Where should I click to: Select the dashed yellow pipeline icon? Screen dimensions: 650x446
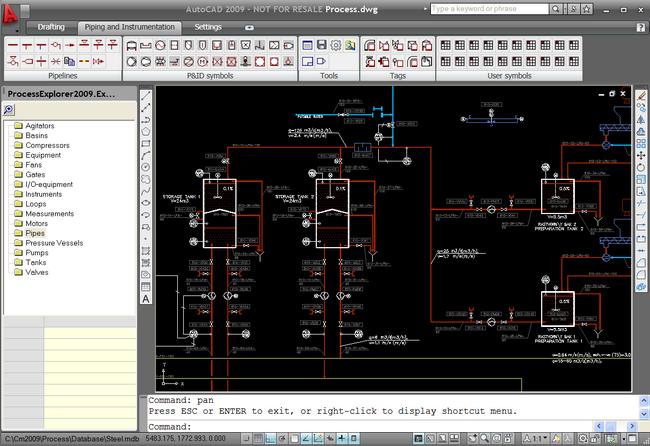(84, 61)
